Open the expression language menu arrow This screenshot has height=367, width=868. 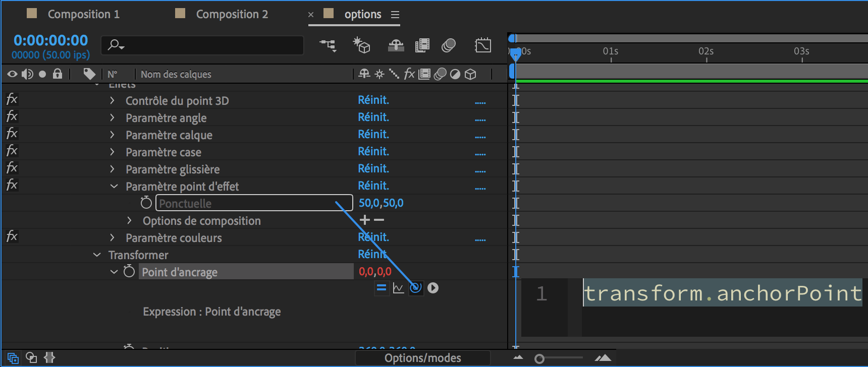[x=433, y=288]
